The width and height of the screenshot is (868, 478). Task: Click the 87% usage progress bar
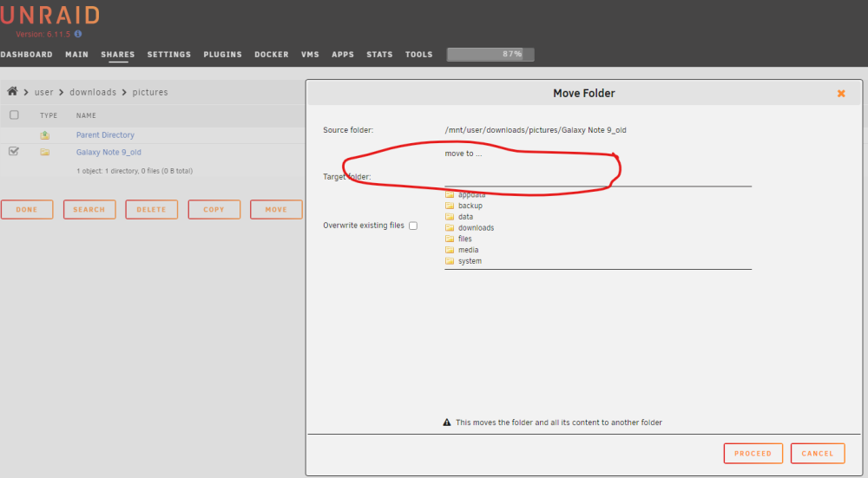pyautogui.click(x=490, y=54)
